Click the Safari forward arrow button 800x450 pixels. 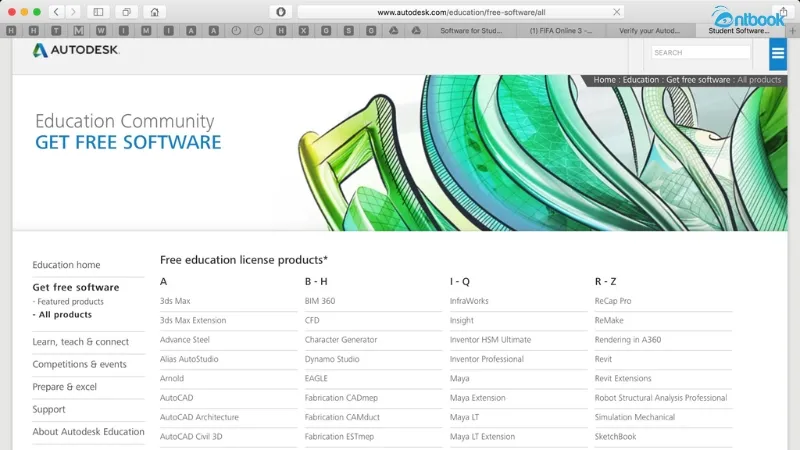(x=73, y=12)
